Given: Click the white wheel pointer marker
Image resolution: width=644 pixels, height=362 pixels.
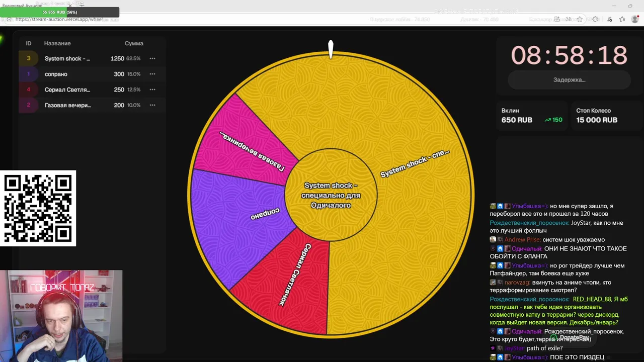Looking at the screenshot, I should pos(331,49).
